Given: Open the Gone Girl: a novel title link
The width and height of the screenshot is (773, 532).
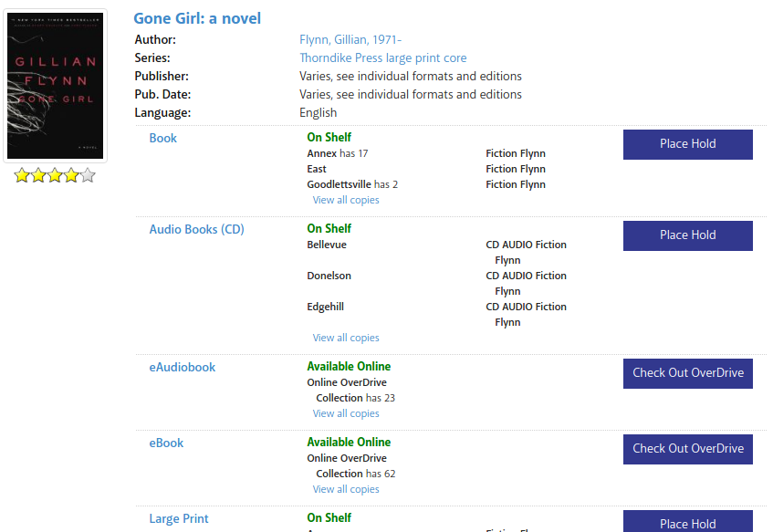Looking at the screenshot, I should click(x=197, y=18).
